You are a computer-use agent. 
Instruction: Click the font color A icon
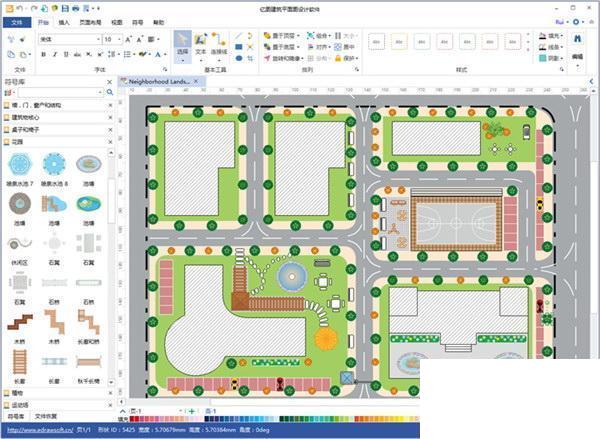click(x=158, y=55)
